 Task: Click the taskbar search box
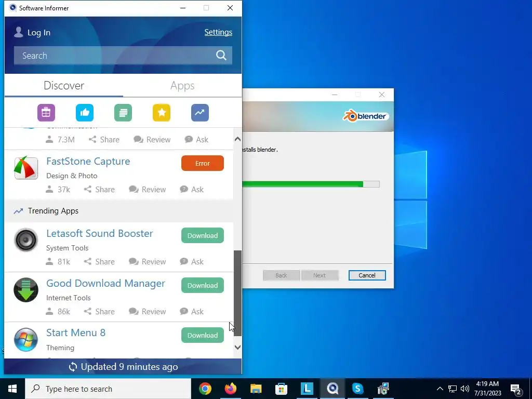click(x=108, y=389)
